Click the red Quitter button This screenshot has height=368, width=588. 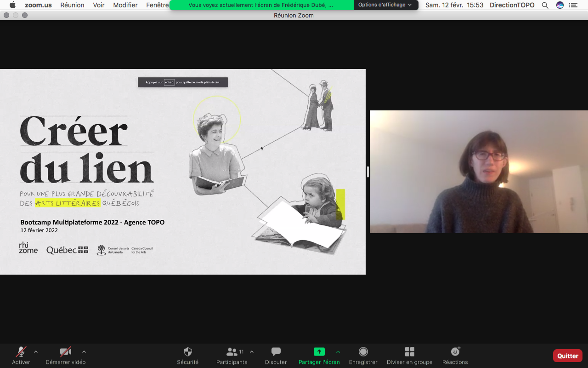click(x=567, y=356)
